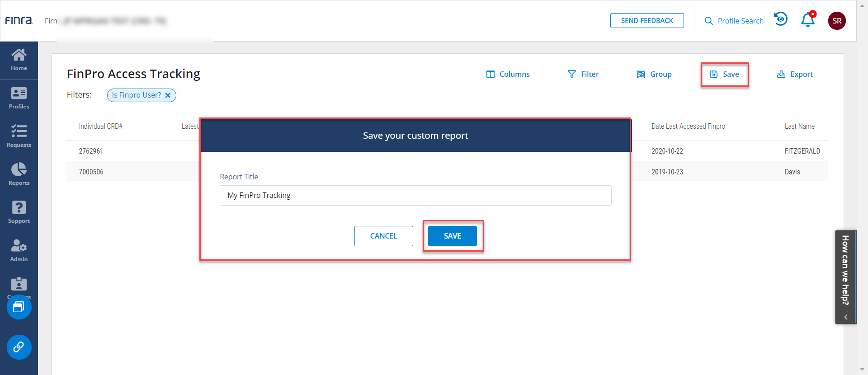The image size is (868, 375).
Task: Click the recent history eye icon
Action: 781,19
